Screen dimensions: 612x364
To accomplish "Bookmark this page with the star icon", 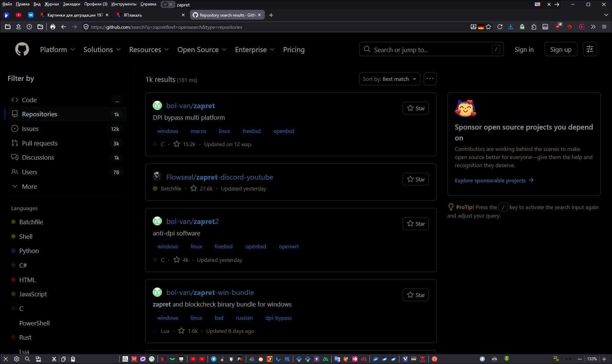I will pyautogui.click(x=488, y=27).
